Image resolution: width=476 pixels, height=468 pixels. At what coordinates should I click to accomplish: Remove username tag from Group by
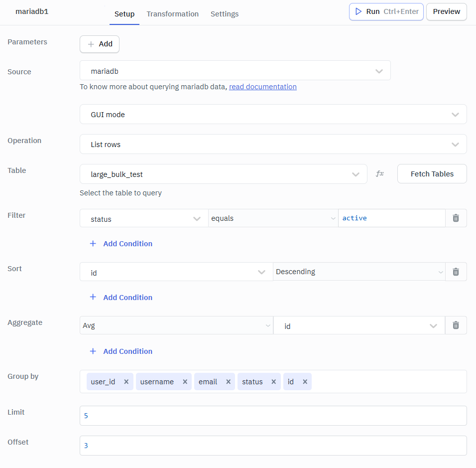coord(185,382)
